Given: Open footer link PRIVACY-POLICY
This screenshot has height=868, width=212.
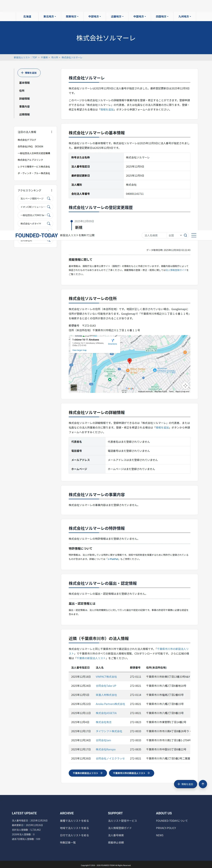Looking at the screenshot, I should (x=166, y=828).
